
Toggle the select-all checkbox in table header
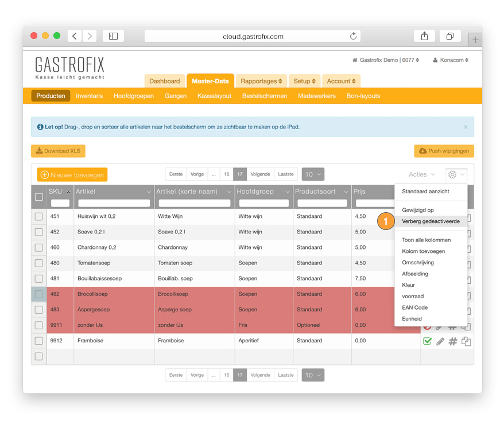[x=39, y=197]
